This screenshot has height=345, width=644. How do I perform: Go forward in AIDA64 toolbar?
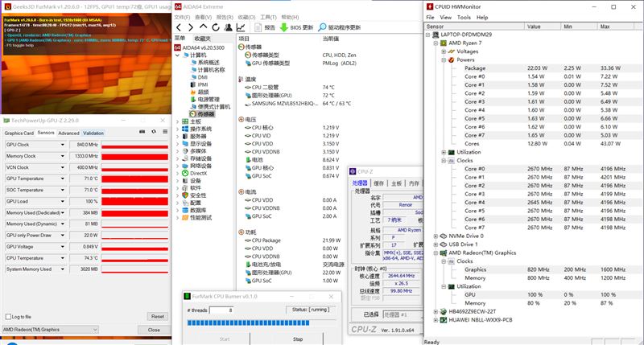coord(191,27)
